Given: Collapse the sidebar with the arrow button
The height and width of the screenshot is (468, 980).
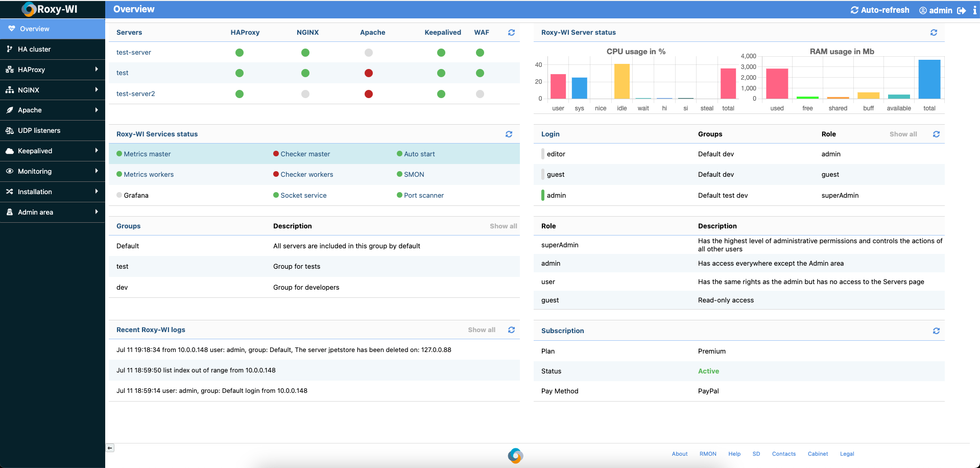Looking at the screenshot, I should pyautogui.click(x=110, y=448).
